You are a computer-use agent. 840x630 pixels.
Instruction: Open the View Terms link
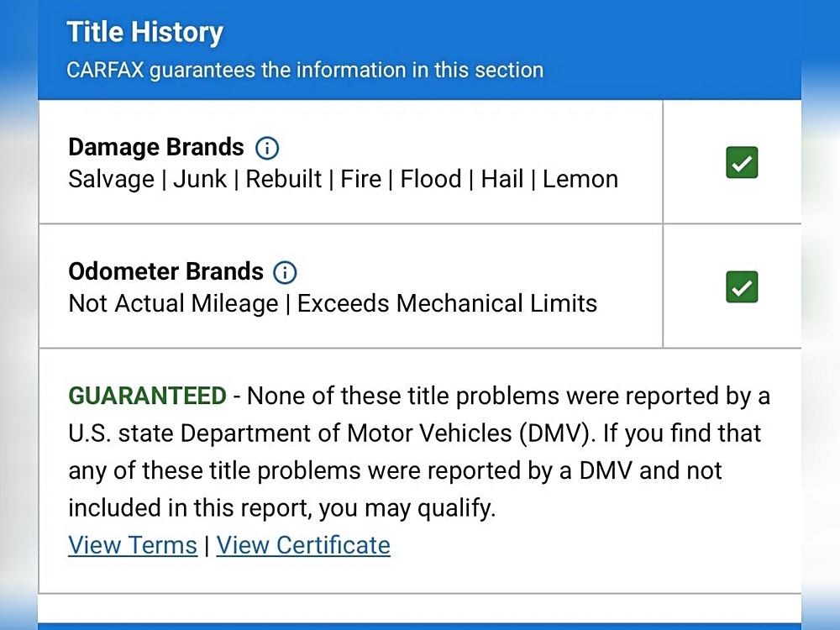(133, 545)
